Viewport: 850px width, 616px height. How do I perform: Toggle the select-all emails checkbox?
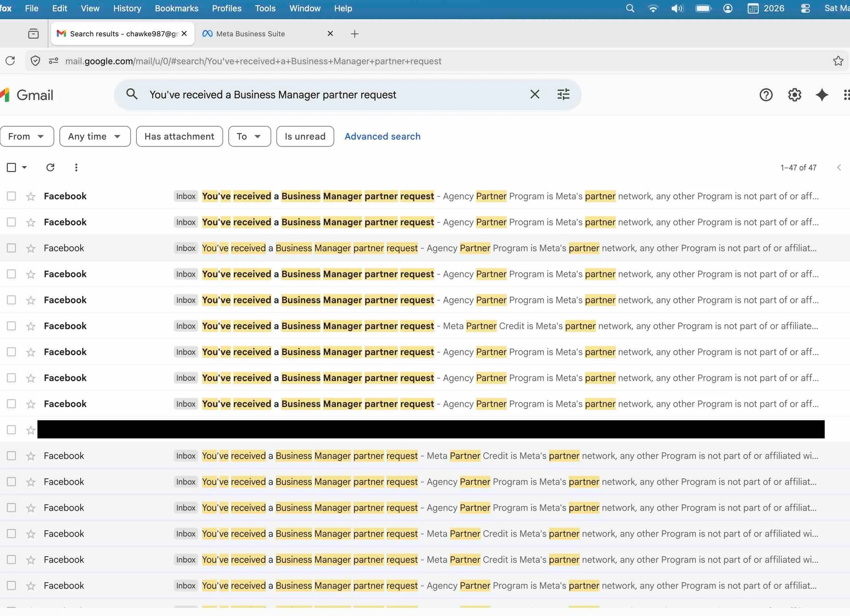tap(11, 167)
